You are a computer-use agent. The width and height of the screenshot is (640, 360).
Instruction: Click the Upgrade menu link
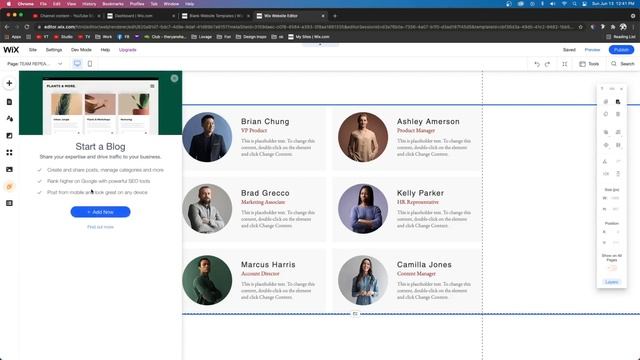[127, 50]
